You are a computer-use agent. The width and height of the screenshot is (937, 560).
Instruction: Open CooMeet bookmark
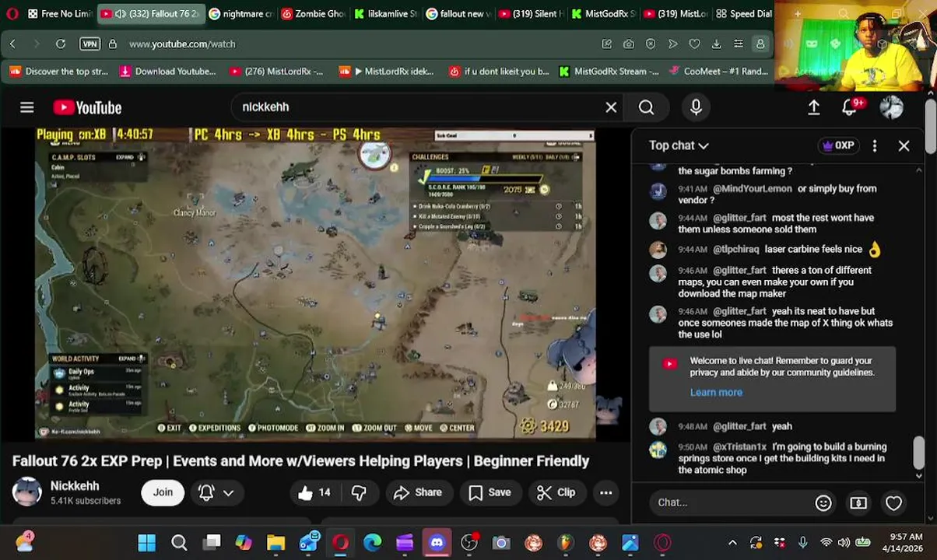pyautogui.click(x=718, y=72)
